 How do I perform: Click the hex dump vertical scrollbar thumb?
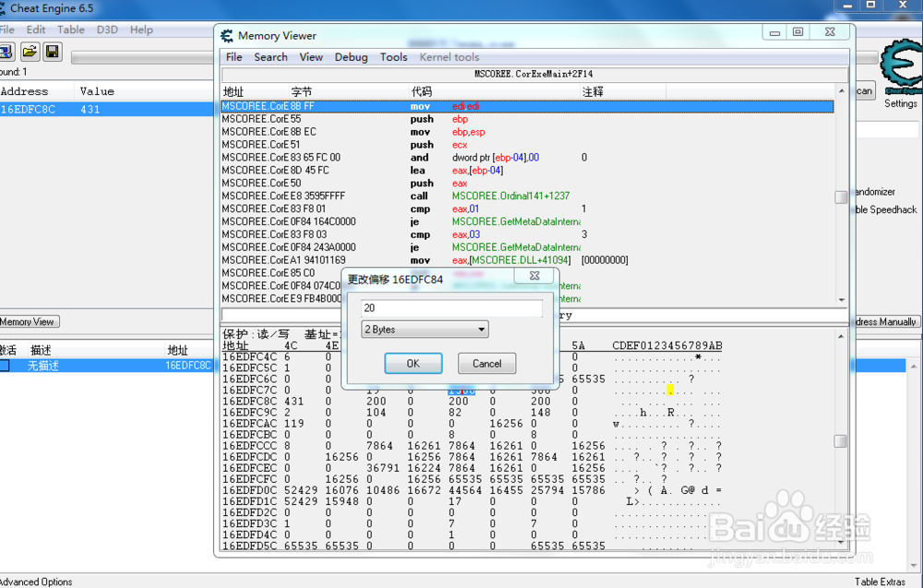click(x=841, y=441)
